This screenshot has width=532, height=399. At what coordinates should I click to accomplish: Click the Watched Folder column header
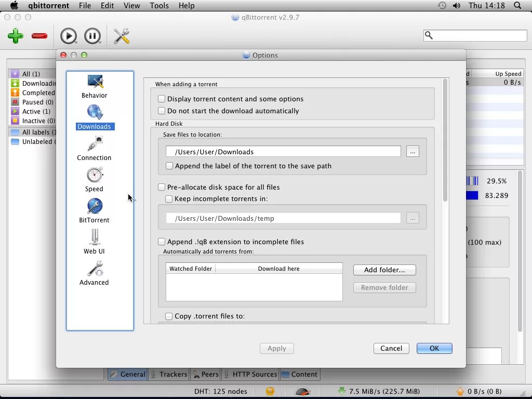pyautogui.click(x=191, y=269)
